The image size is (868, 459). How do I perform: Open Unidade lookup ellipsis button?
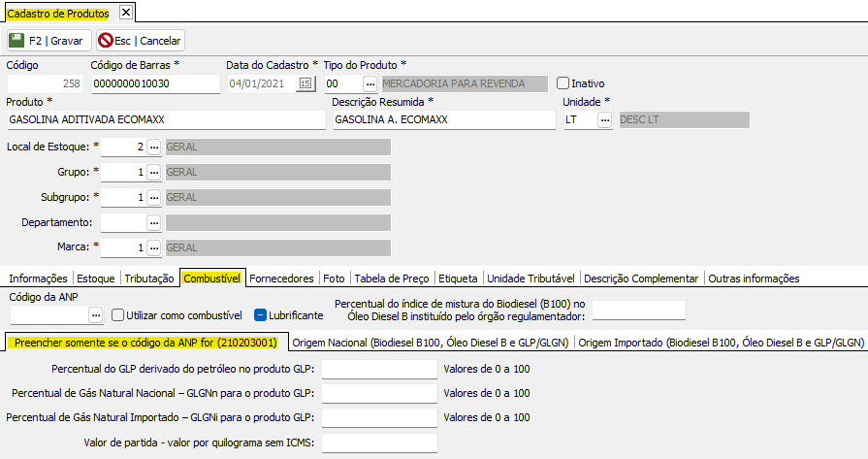pos(604,120)
